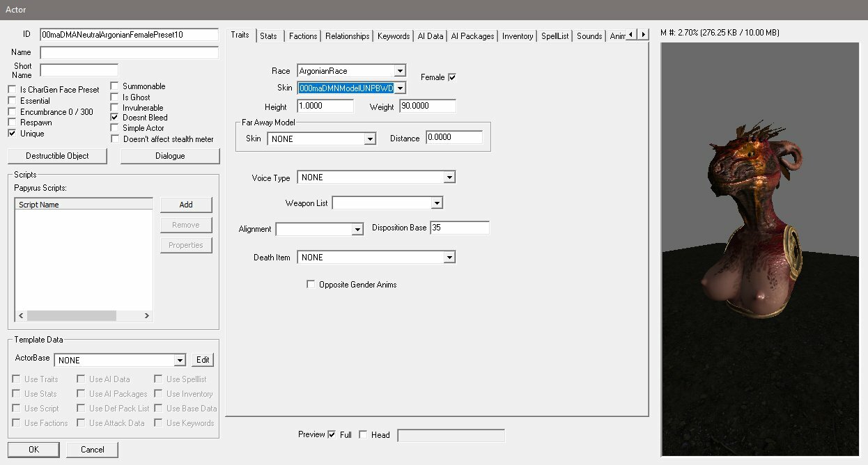
Task: Enable the Summonable checkbox
Action: [x=115, y=86]
